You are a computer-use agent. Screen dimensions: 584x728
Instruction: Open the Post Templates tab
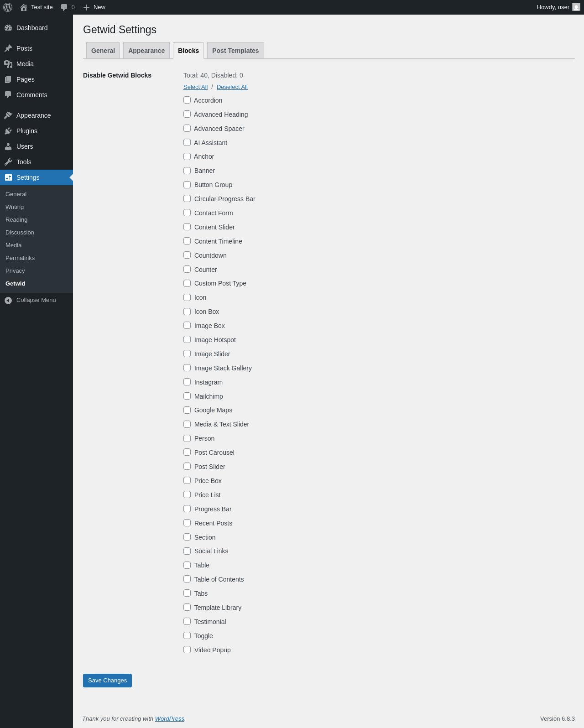click(x=235, y=51)
